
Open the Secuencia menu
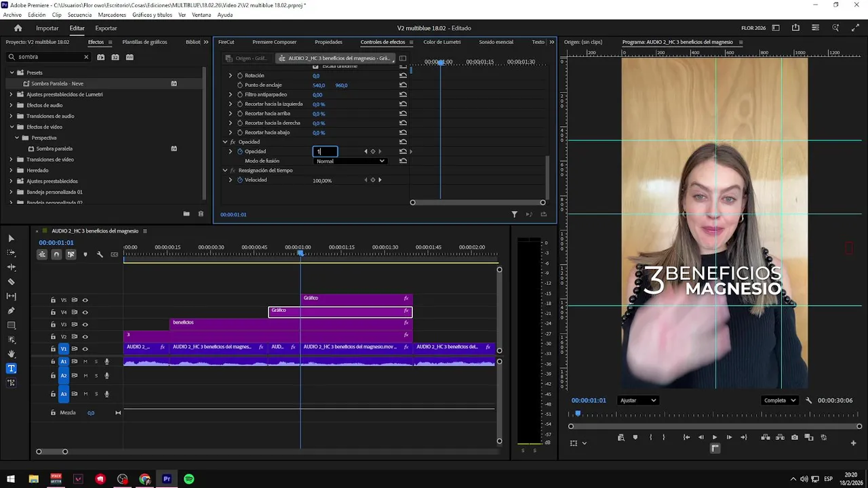coord(80,15)
